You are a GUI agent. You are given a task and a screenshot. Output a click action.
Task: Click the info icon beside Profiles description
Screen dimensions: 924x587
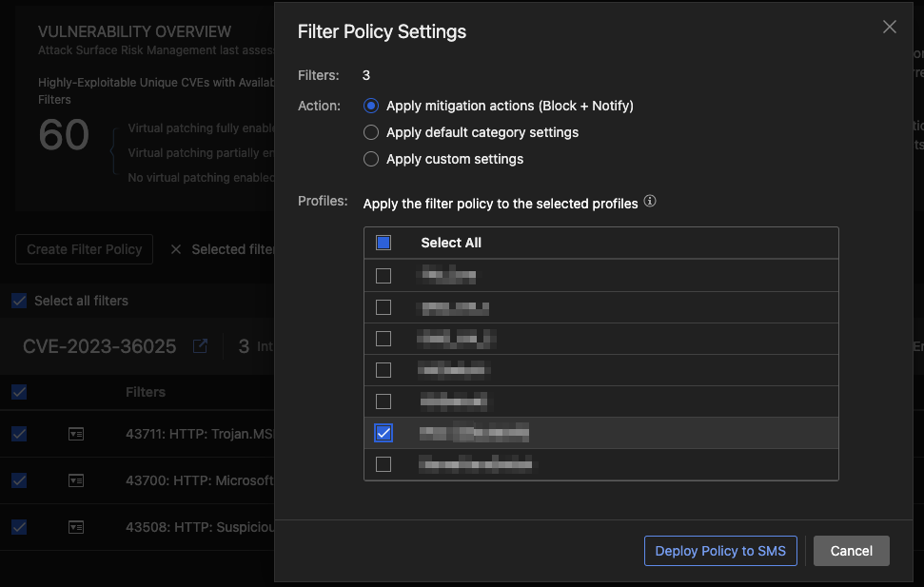650,202
